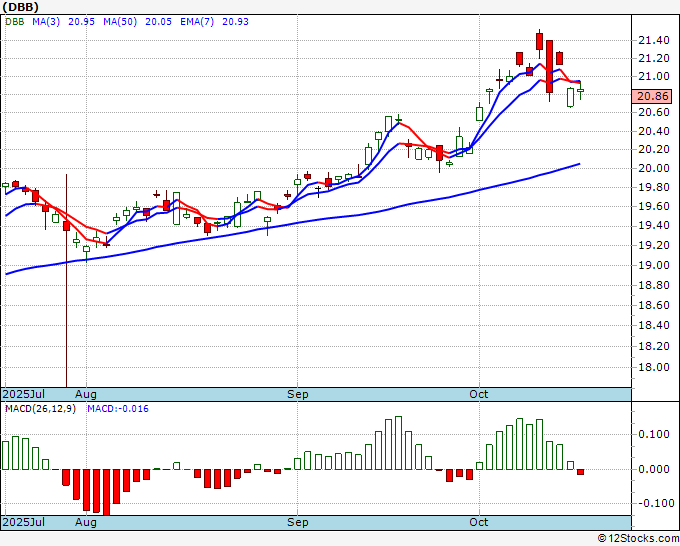The height and width of the screenshot is (546, 680).
Task: Click the EMA(7) value 20.93
Action: [x=235, y=22]
